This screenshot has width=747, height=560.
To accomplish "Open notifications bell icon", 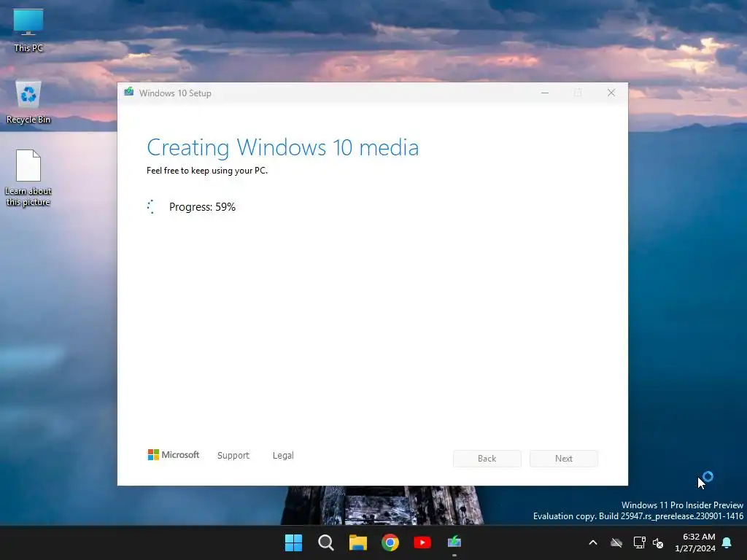I will click(x=727, y=542).
